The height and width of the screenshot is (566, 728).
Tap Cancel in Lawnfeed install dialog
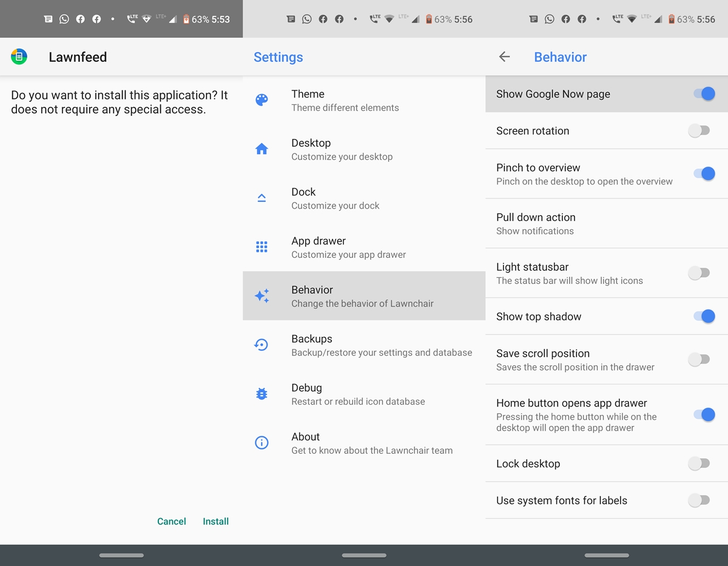pos(172,521)
